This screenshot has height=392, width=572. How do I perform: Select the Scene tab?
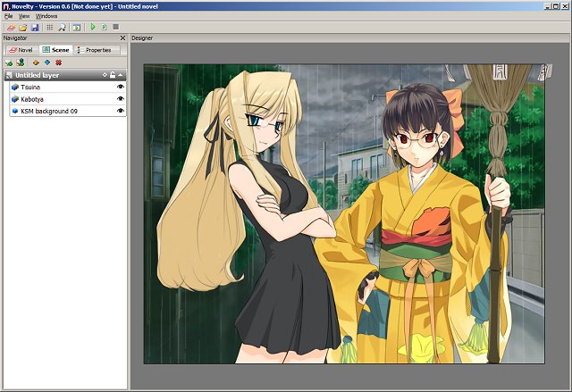click(55, 50)
